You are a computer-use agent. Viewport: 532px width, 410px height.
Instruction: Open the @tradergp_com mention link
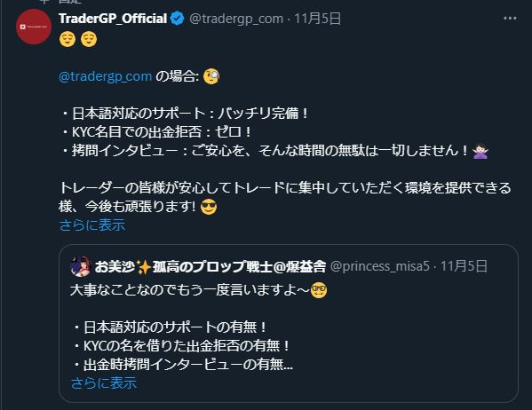(x=105, y=76)
